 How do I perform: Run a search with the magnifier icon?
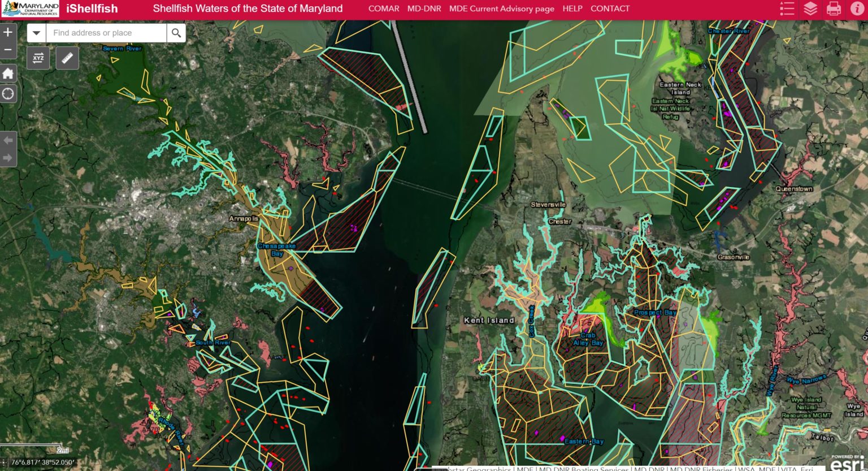coord(176,32)
